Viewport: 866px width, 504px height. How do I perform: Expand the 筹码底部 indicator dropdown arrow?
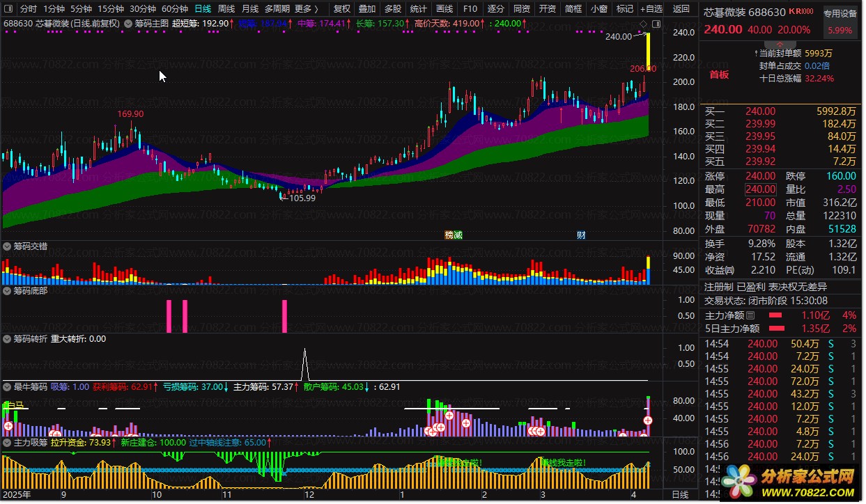tap(8, 290)
